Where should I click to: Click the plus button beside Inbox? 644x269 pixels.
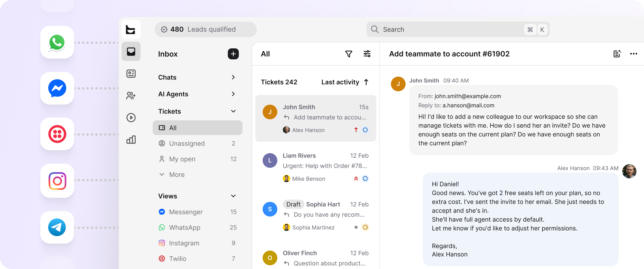(233, 54)
